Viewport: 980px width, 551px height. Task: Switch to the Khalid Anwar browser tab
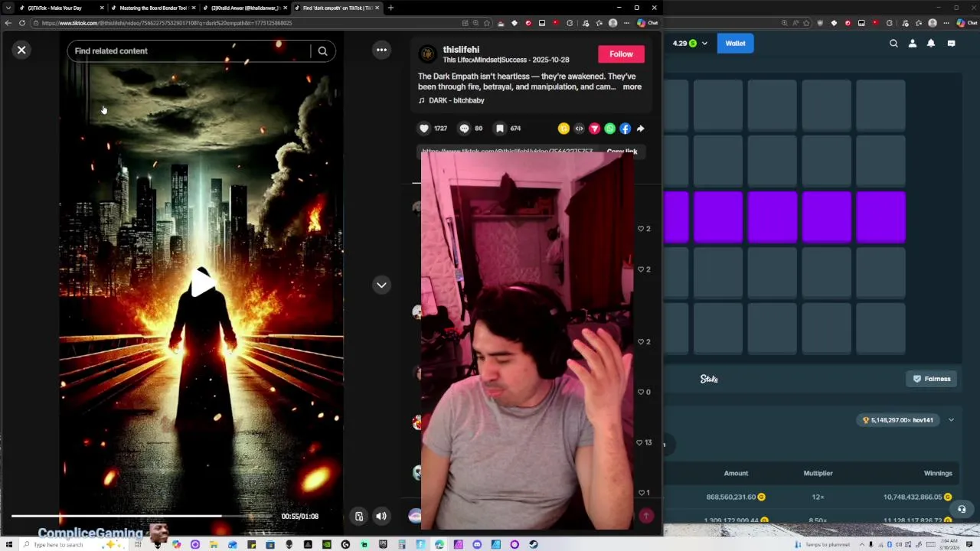(x=245, y=8)
